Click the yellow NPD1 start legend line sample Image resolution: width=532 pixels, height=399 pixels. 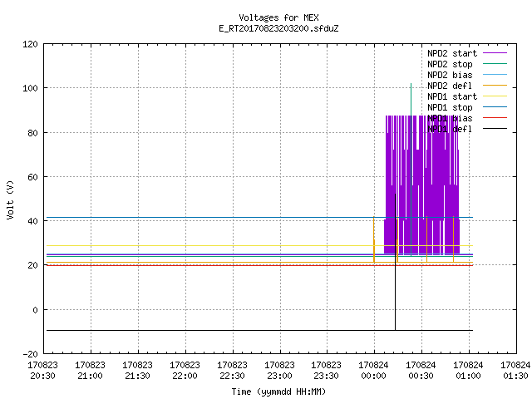[495, 96]
